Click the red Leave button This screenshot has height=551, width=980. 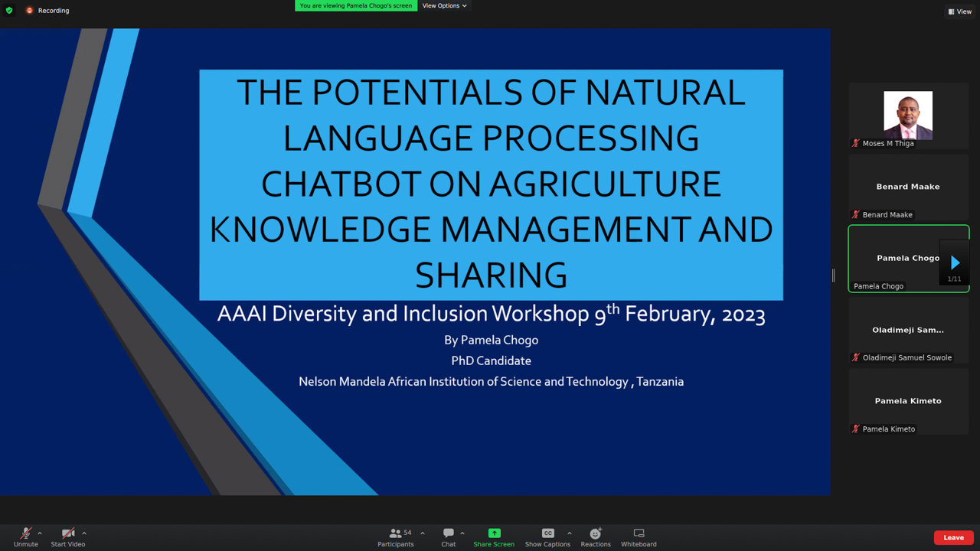tap(954, 537)
